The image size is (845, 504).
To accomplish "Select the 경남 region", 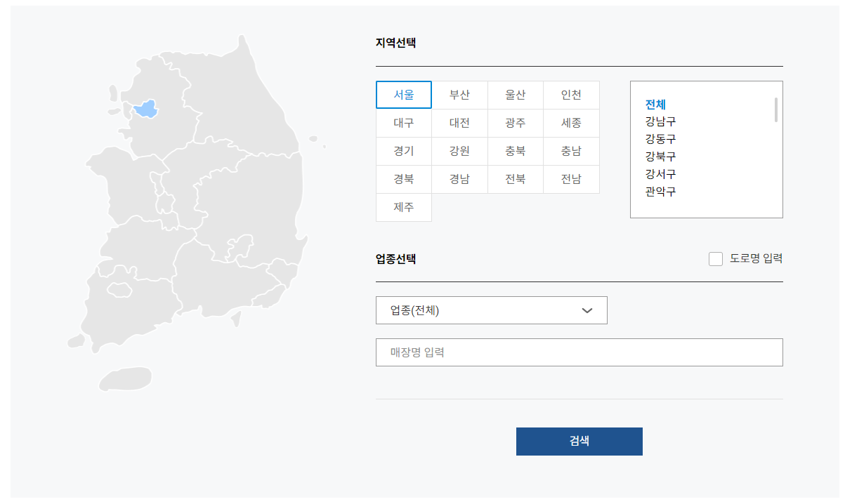I will [x=459, y=179].
